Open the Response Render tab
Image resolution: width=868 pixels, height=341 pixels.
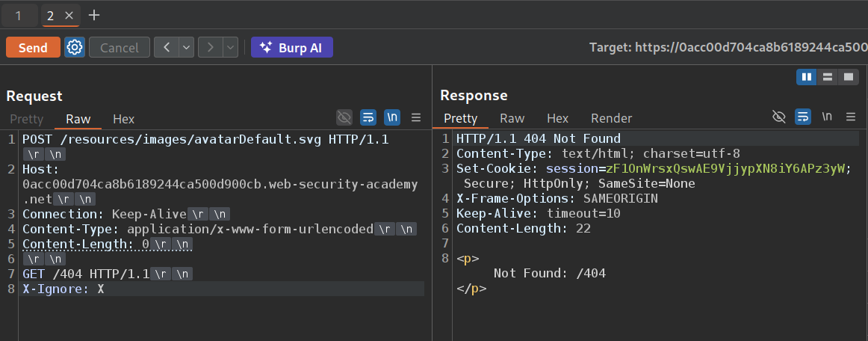coord(611,118)
